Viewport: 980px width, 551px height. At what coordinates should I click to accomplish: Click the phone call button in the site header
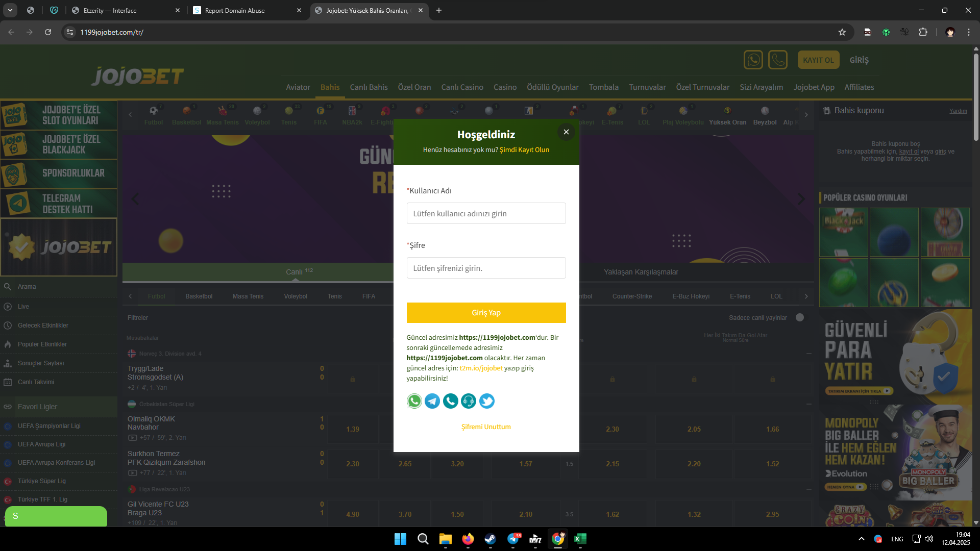[x=778, y=60]
